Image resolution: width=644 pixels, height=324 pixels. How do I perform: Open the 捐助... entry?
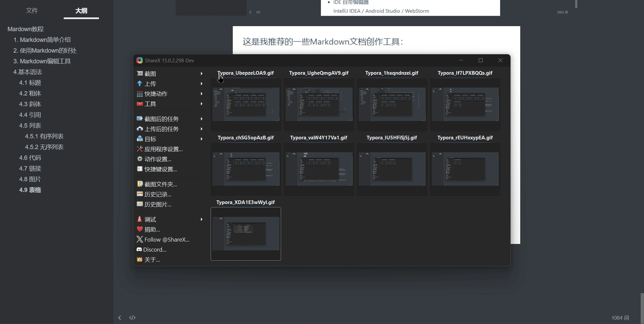[152, 230]
